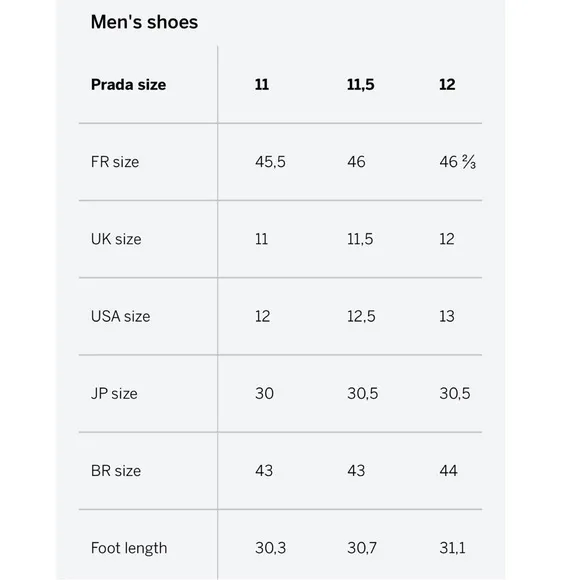
Task: Choose the Prada size 12 header
Action: pyautogui.click(x=447, y=84)
